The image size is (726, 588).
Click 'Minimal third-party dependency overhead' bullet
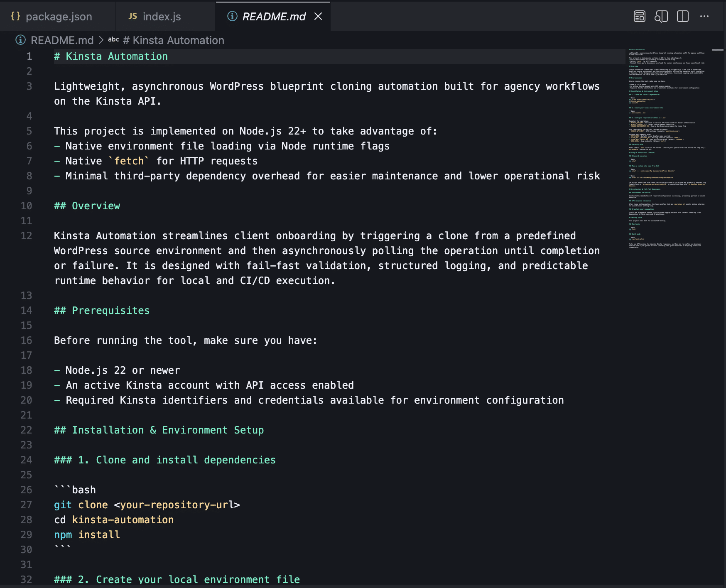click(327, 176)
